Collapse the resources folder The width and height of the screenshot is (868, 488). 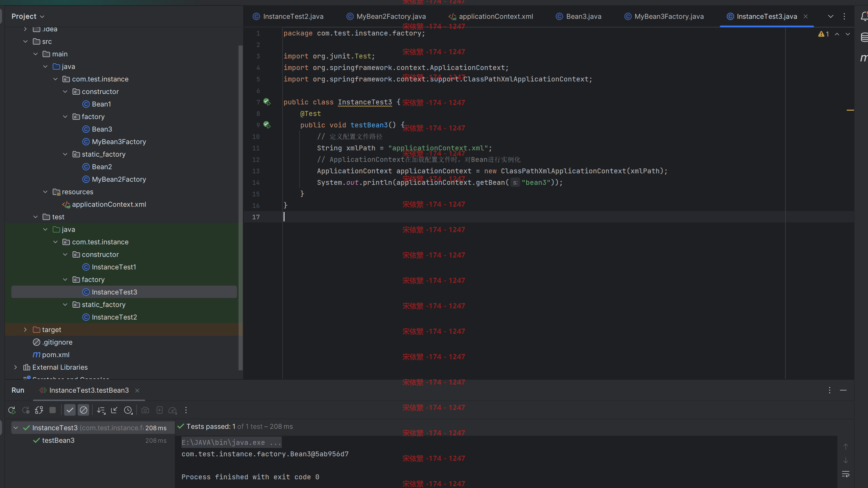click(45, 192)
